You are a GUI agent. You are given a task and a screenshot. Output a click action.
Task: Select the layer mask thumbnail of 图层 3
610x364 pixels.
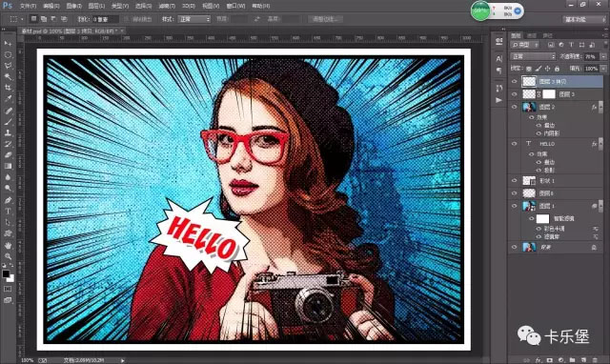549,94
